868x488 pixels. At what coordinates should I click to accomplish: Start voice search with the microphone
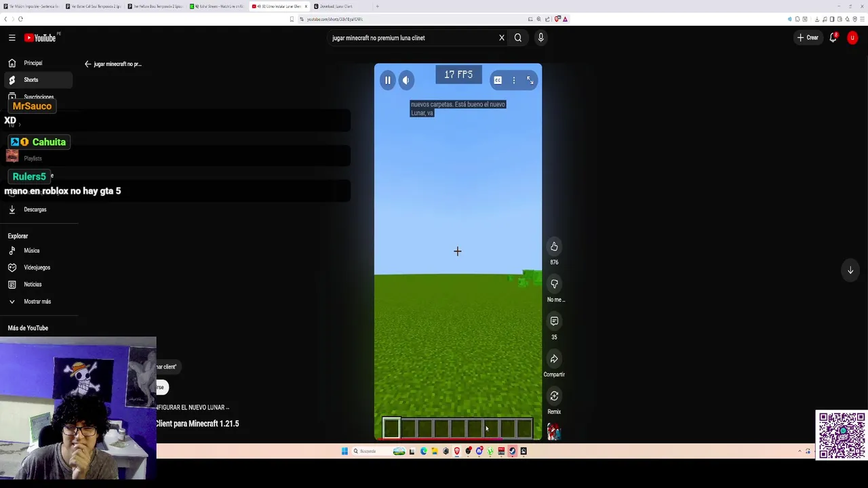(x=540, y=38)
